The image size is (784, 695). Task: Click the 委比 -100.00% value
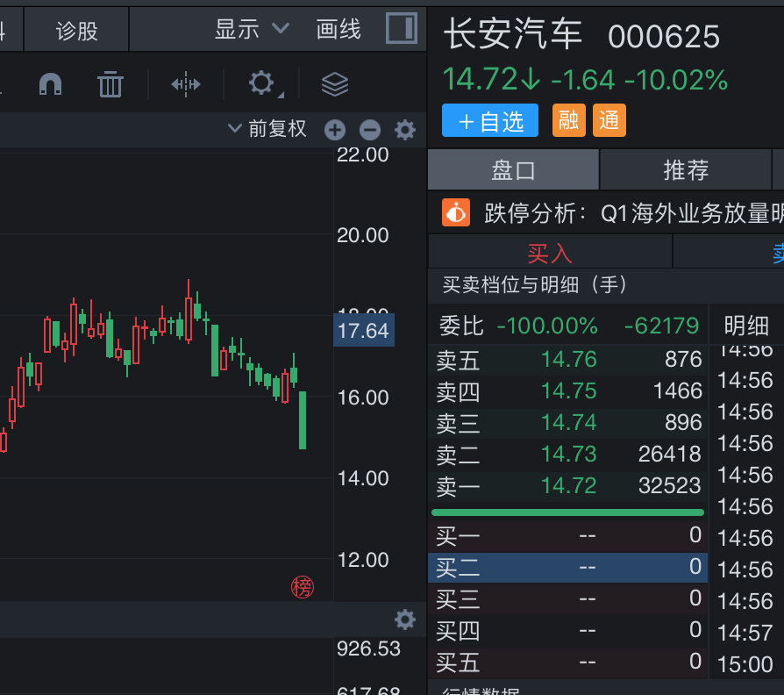click(547, 326)
